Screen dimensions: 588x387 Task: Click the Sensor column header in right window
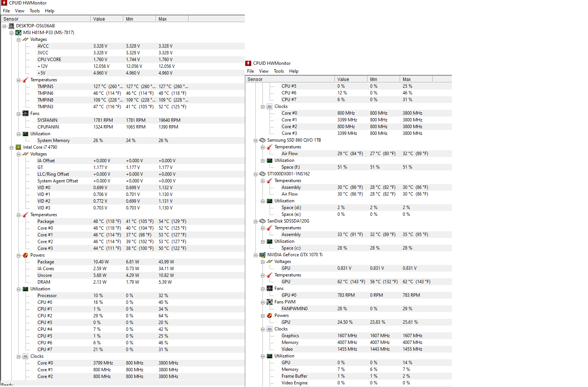click(289, 79)
